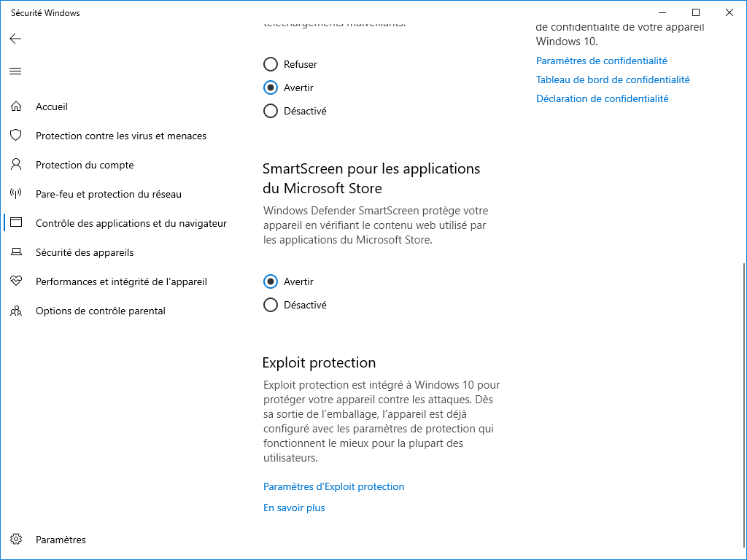Click the parental controls family icon

click(16, 311)
